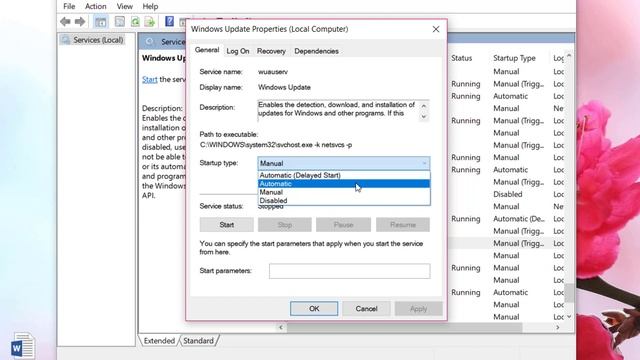
Task: Click the Export List toolbar icon
Action: 150,22
